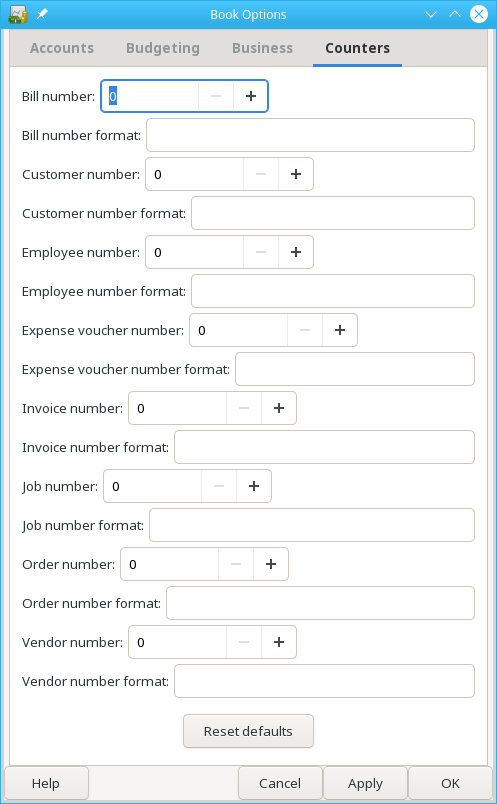Viewport: 497px width, 804px height.
Task: Increase the Order number counter
Action: (271, 564)
